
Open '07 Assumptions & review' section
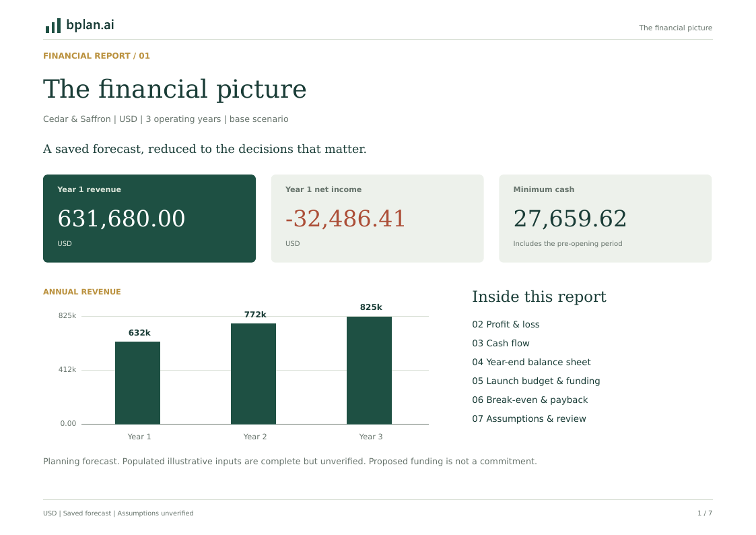coord(529,418)
